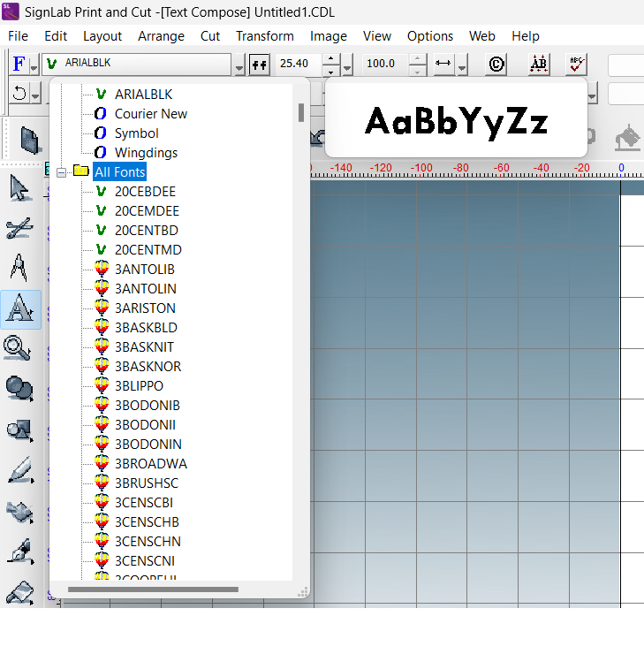Open the Arrange menu
Screen dimensions: 644x654
161,36
